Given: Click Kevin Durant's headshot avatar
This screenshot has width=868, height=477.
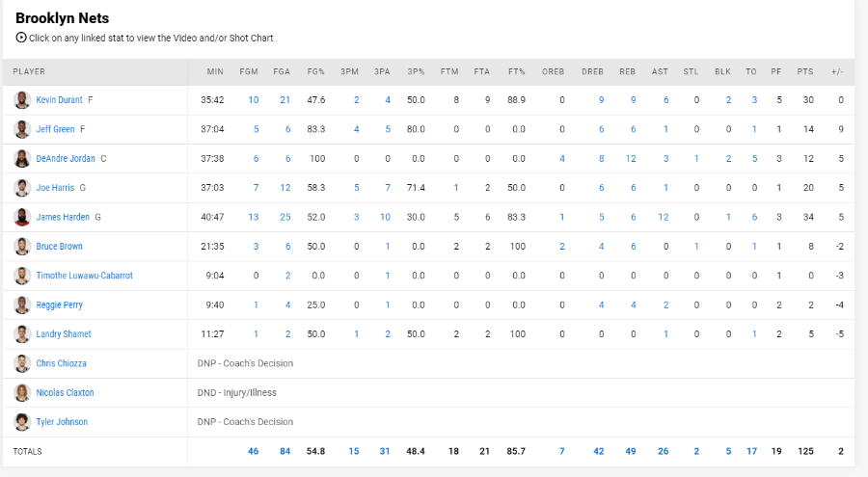Looking at the screenshot, I should pyautogui.click(x=22, y=100).
